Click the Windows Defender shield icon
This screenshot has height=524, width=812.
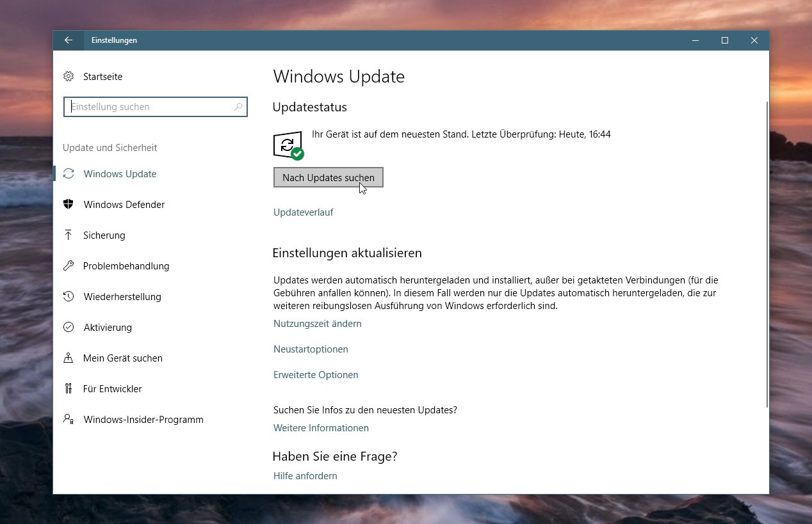click(x=69, y=205)
